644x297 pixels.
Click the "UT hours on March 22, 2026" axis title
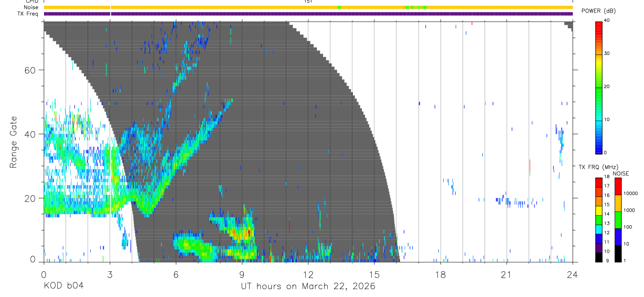click(308, 287)
